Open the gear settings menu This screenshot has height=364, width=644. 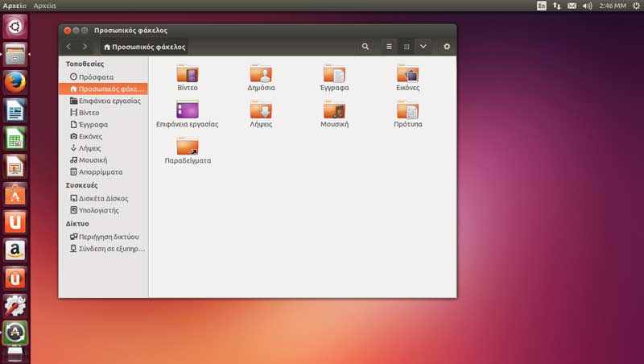tap(447, 47)
